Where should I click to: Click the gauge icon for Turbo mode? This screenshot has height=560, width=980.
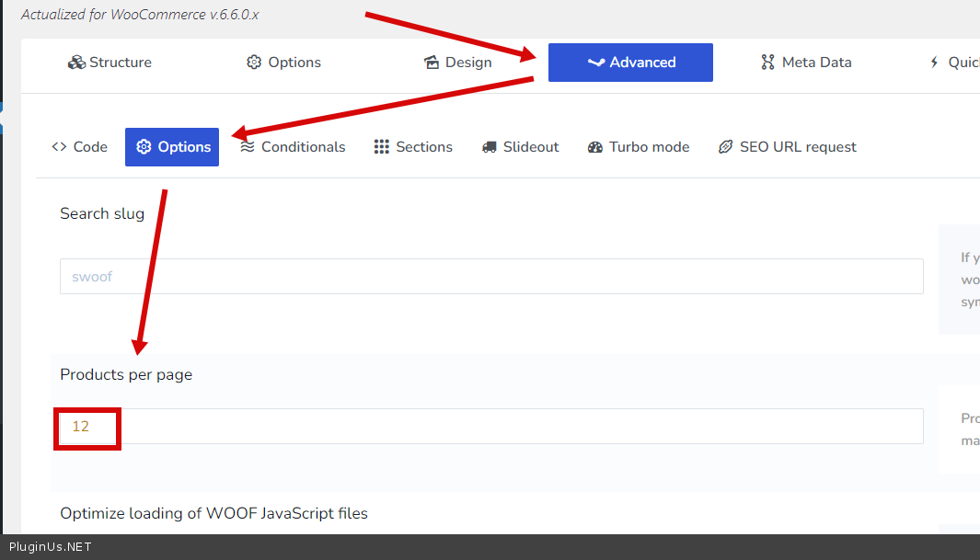pyautogui.click(x=595, y=147)
